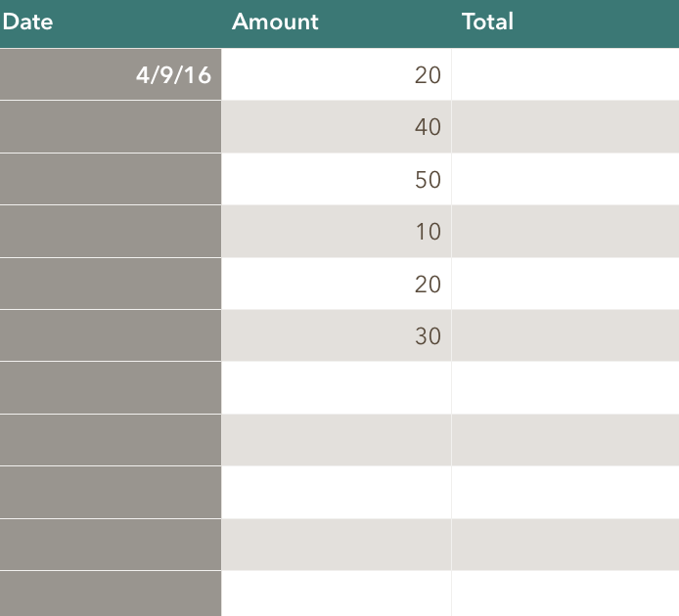Select the Amount cell with value 30
This screenshot has height=616, width=679.
(x=337, y=336)
